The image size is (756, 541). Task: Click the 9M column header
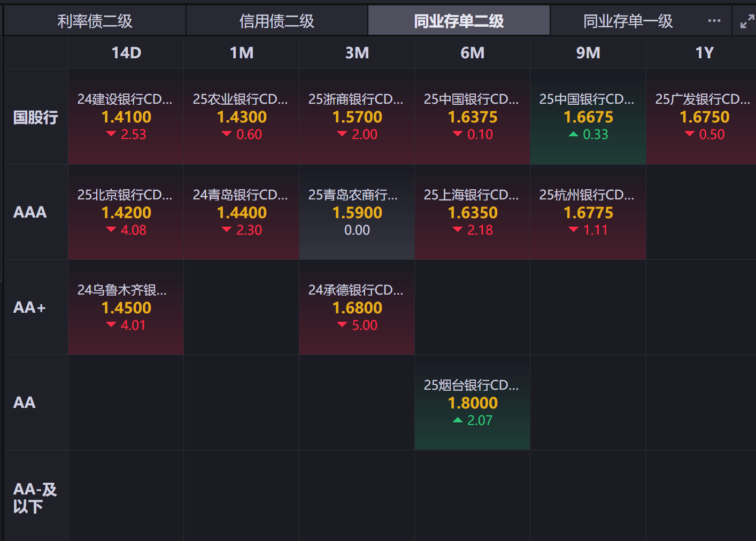(x=588, y=53)
